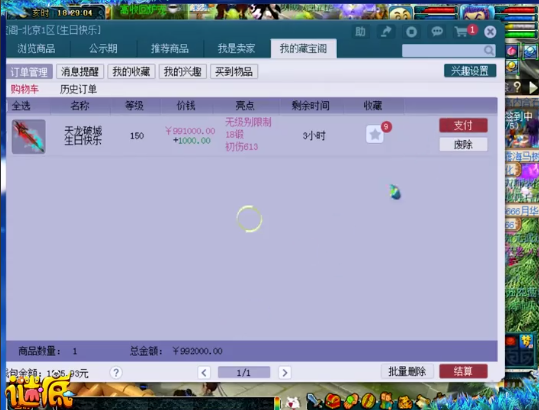Click the blue orb buff icon
This screenshot has width=539, height=410.
[x=531, y=52]
